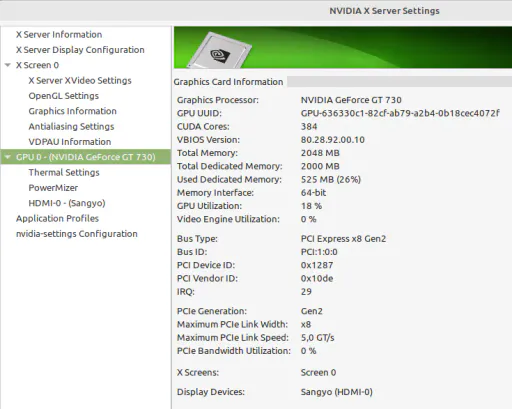This screenshot has height=409, width=512.
Task: Open PowerMizer settings
Action: point(53,188)
